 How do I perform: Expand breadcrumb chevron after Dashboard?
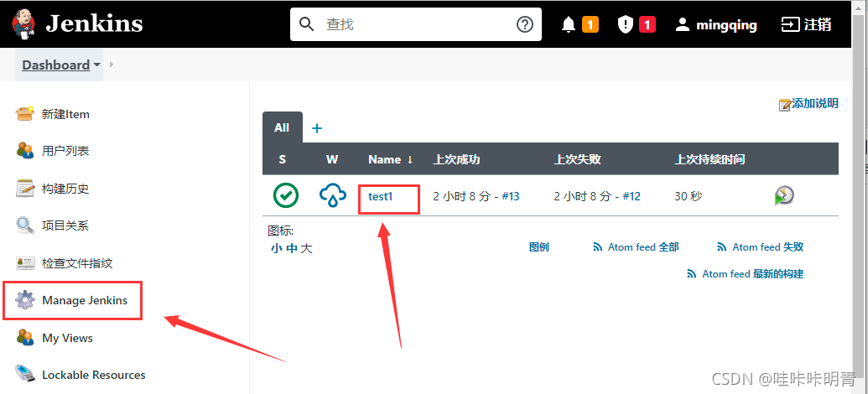(x=112, y=65)
